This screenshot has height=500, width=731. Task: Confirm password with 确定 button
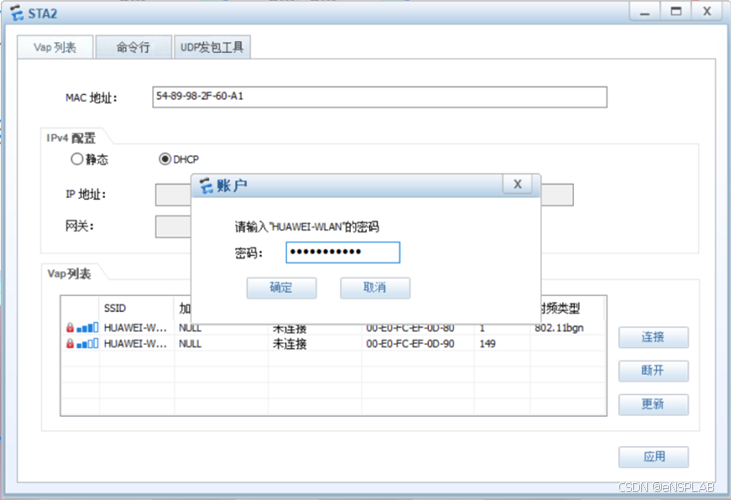pos(282,288)
